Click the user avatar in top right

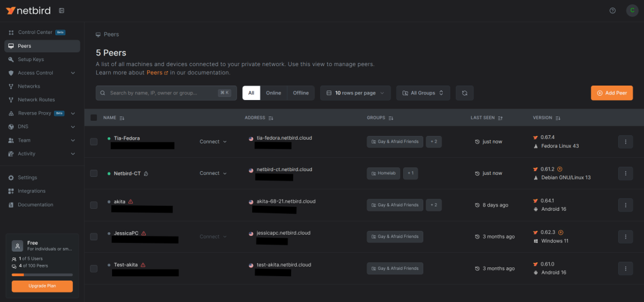[632, 11]
